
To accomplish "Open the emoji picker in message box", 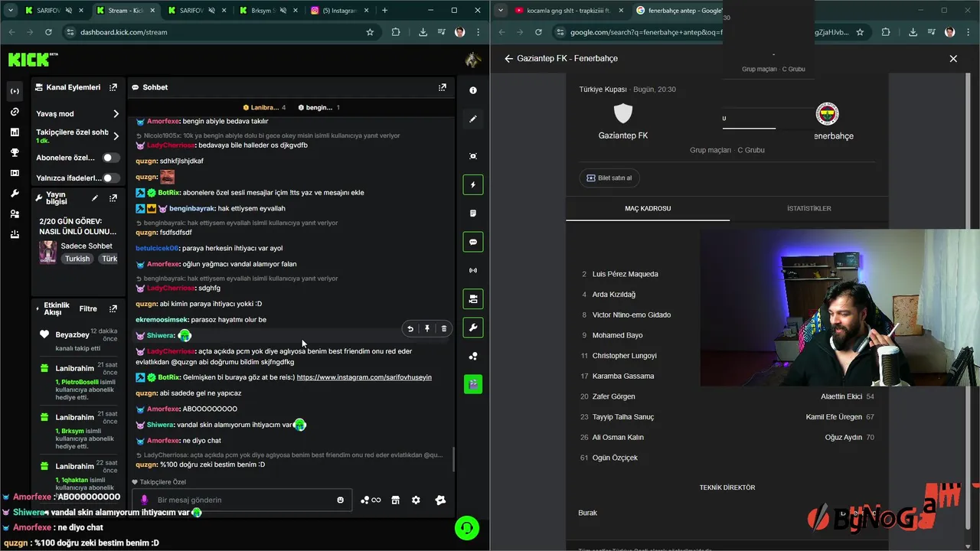I will pos(341,500).
